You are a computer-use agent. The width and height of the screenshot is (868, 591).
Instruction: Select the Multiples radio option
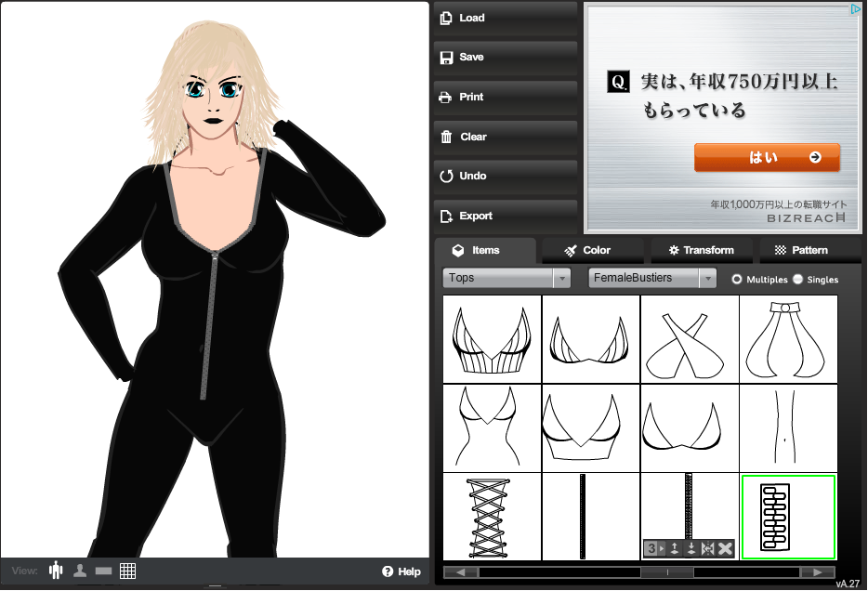pyautogui.click(x=737, y=279)
